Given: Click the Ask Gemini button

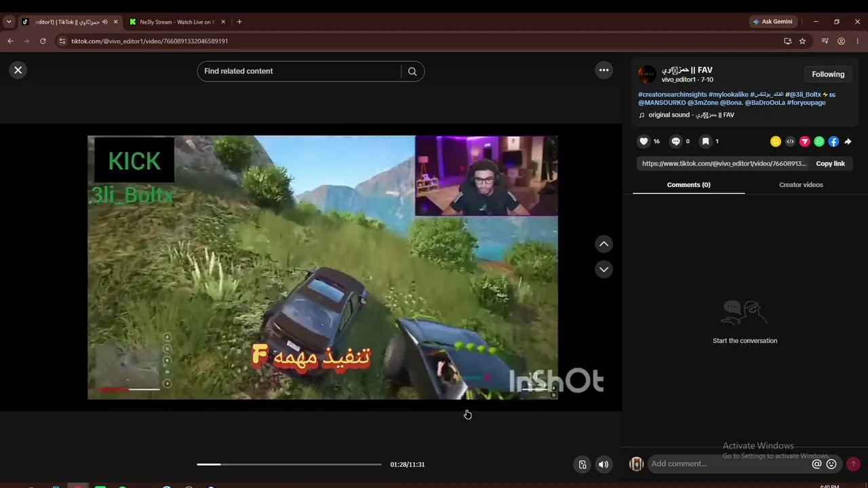Looking at the screenshot, I should point(772,22).
